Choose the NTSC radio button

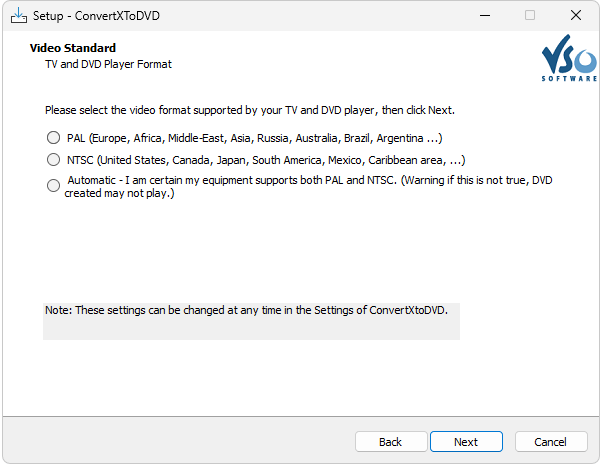53,159
